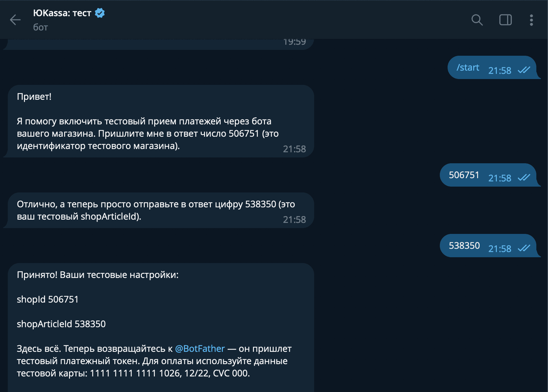548x392 pixels.
Task: Toggle the right sidebar panel icon
Action: pos(505,20)
